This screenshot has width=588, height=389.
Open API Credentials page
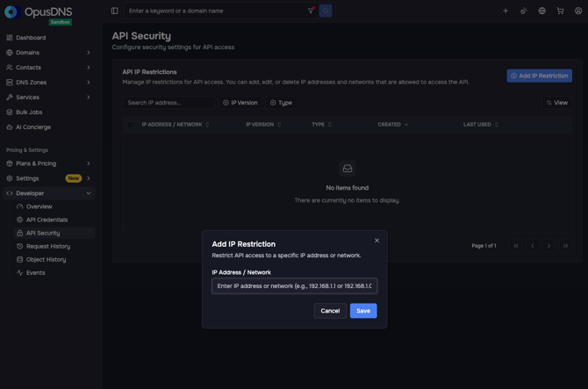tap(54, 220)
